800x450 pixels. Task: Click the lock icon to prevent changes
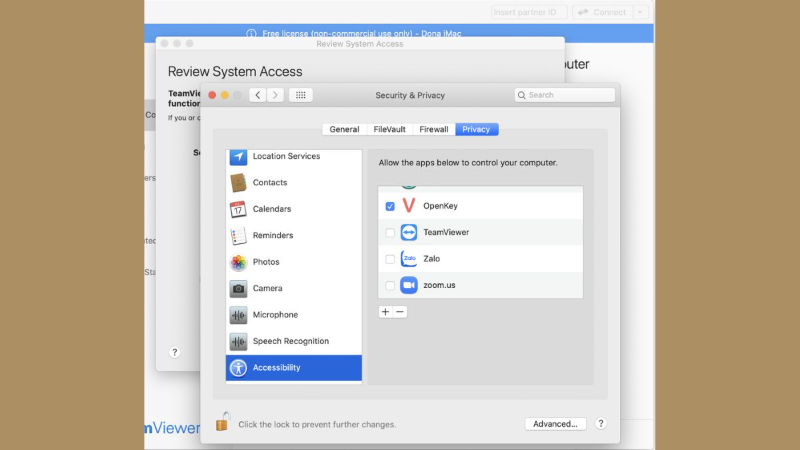pos(223,421)
